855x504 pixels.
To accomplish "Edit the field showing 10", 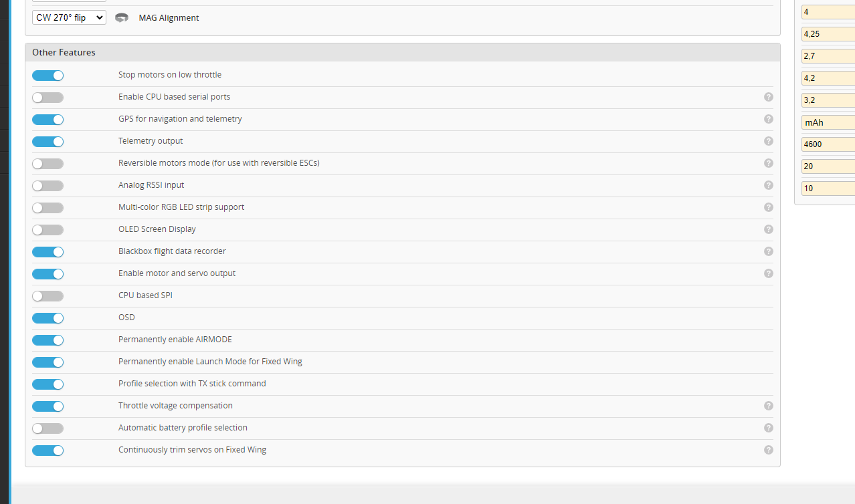I will point(828,188).
